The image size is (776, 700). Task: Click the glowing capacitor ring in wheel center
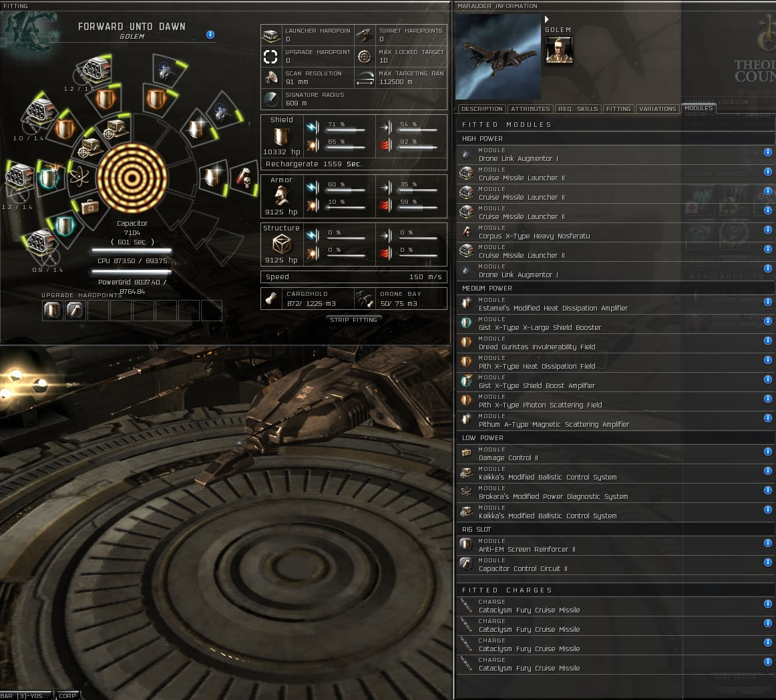(x=132, y=178)
